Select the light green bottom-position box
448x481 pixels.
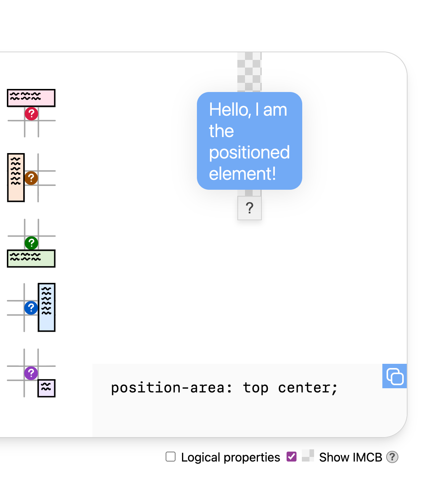[x=31, y=258]
